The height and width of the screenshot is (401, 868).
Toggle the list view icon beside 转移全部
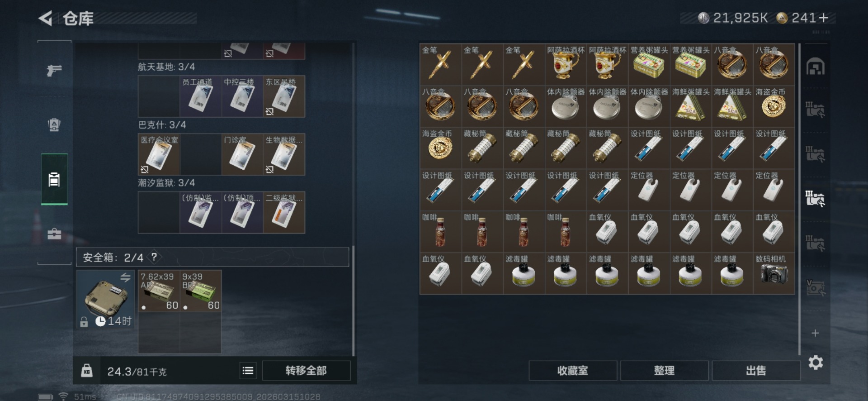248,371
